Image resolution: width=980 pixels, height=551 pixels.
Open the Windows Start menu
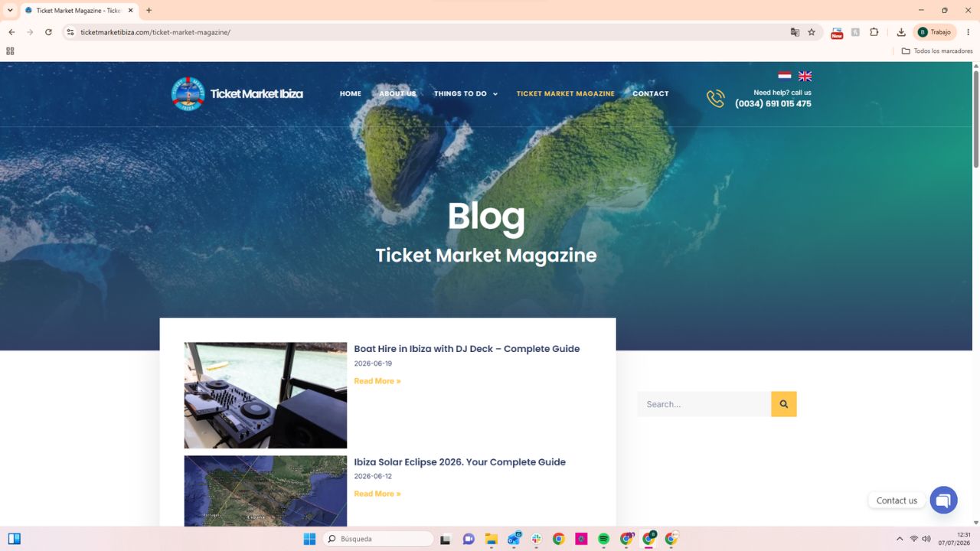click(309, 539)
